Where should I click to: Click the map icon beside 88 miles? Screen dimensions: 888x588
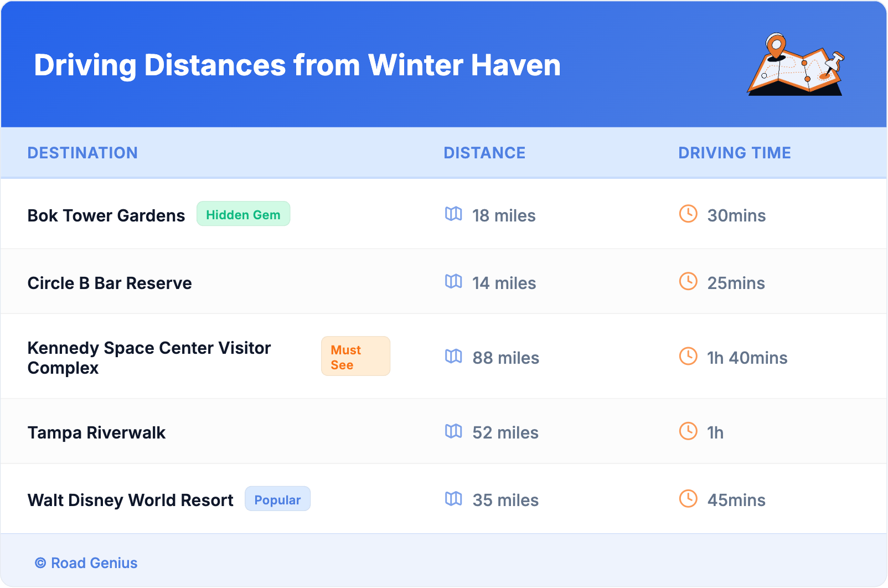pos(453,356)
